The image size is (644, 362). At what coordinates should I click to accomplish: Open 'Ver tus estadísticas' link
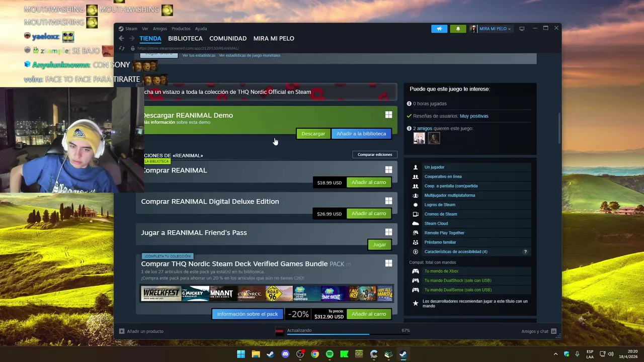pyautogui.click(x=199, y=55)
